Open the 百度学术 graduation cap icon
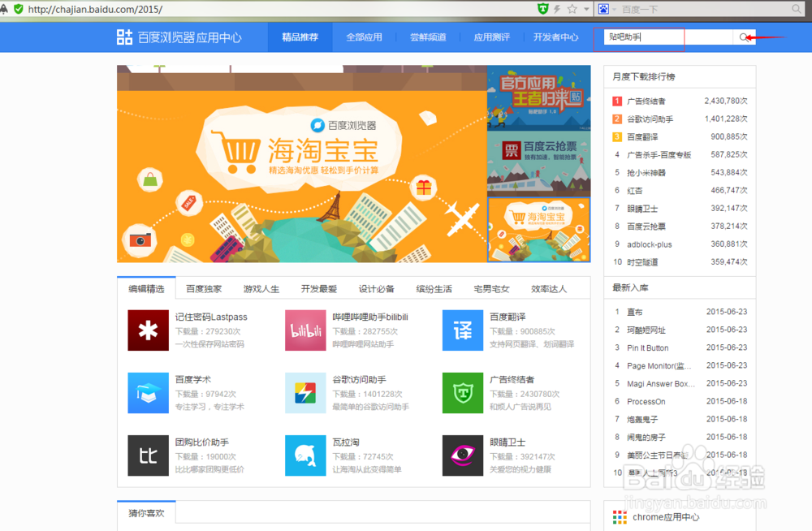Image resolution: width=812 pixels, height=531 pixels. pos(148,393)
